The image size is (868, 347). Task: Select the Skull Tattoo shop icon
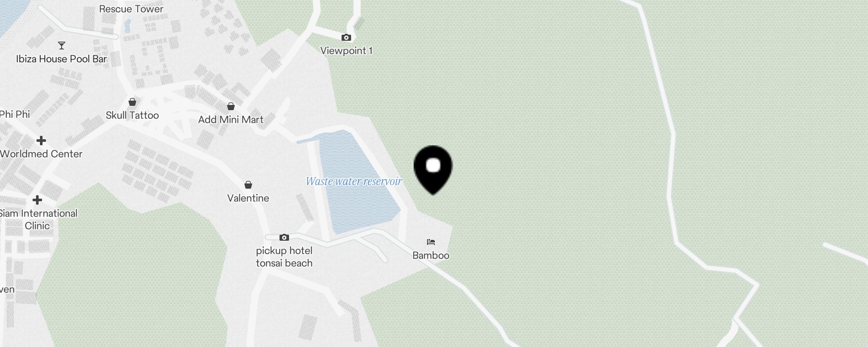pos(132,102)
